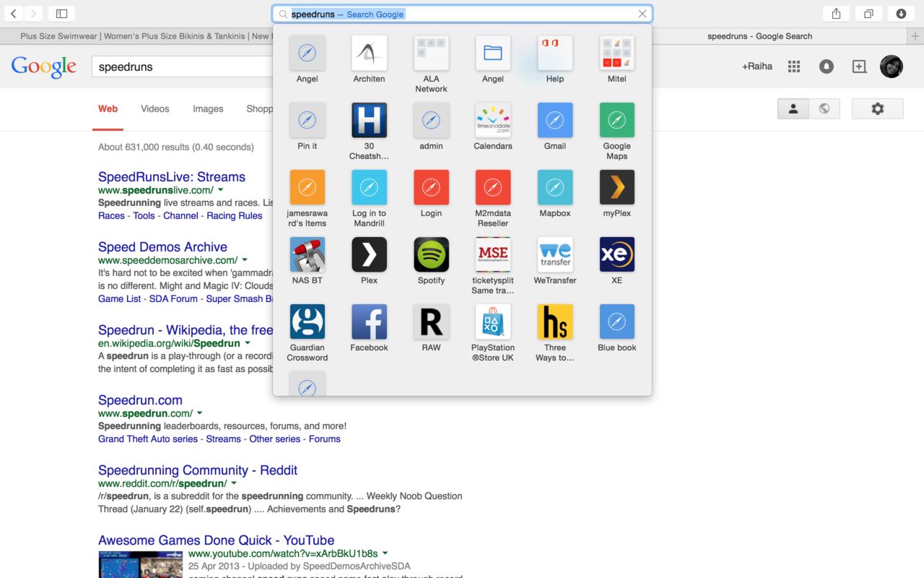Viewport: 924px width, 578px height.
Task: Open Google search settings gear
Action: click(878, 109)
